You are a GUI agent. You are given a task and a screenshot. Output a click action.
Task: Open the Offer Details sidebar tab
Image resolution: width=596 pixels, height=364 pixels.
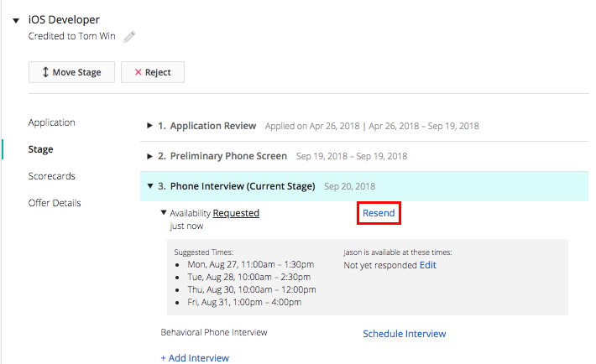coord(55,203)
